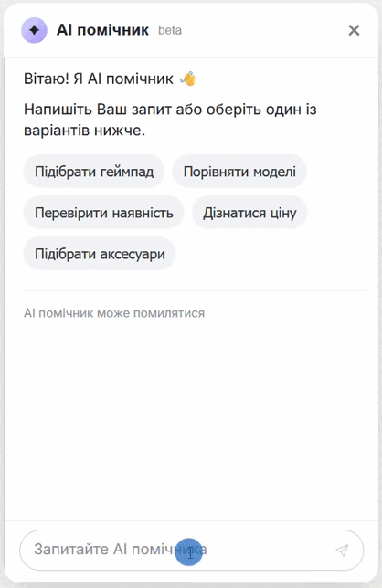Click the header bar between beta and close
The image size is (382, 588).
point(262,30)
